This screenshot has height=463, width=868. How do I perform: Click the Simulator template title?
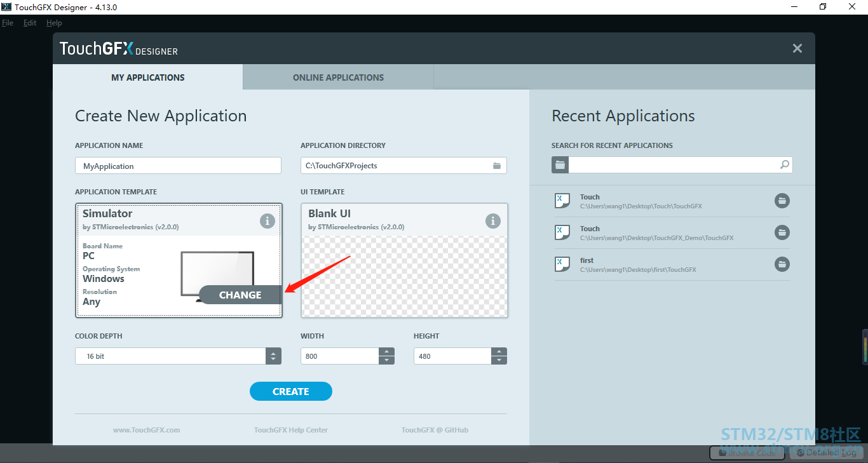tap(107, 213)
